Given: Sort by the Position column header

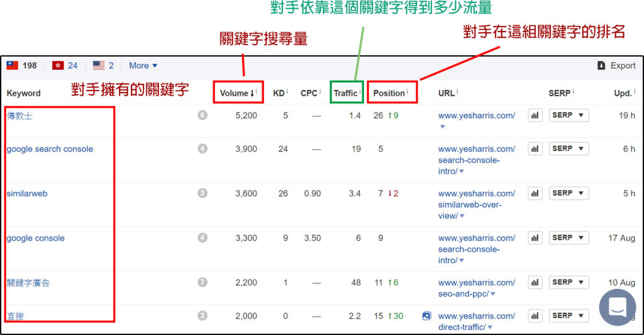Looking at the screenshot, I should coord(389,93).
